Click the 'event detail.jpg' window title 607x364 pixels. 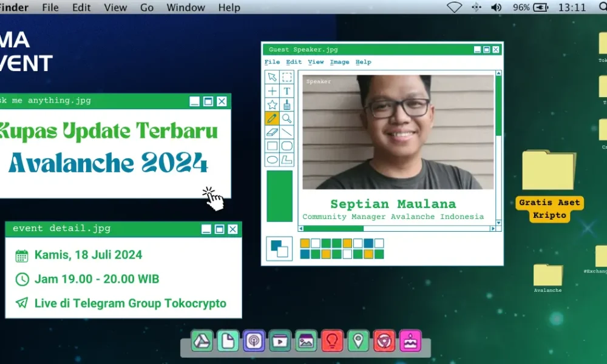pyautogui.click(x=61, y=229)
